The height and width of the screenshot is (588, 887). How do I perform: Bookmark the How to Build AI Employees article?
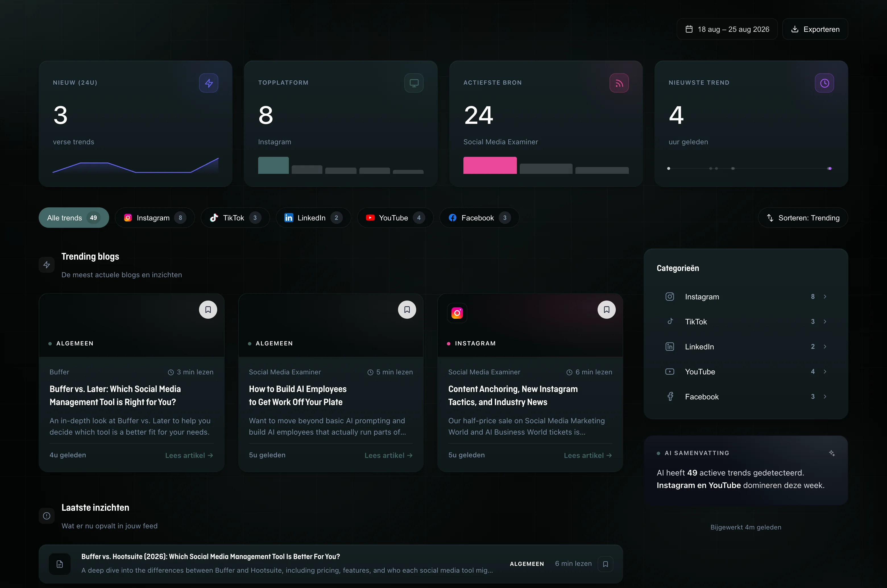pyautogui.click(x=407, y=310)
